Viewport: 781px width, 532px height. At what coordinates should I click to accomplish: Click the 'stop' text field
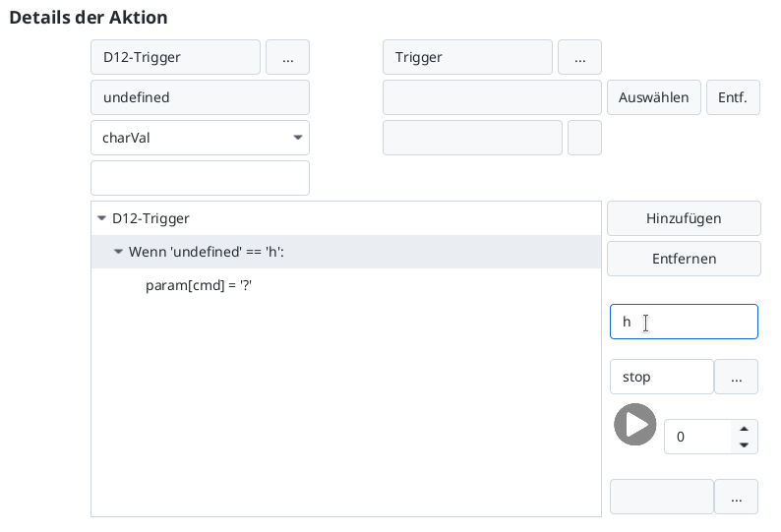661,377
